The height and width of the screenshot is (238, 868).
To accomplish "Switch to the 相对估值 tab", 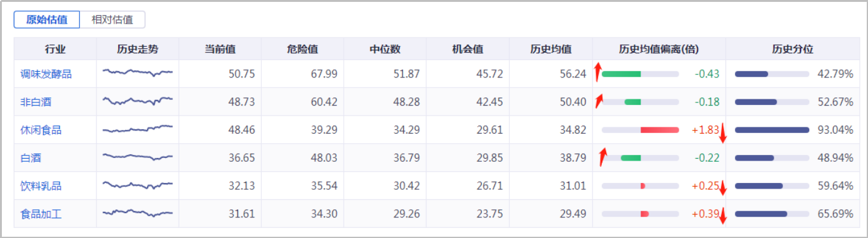I will point(112,19).
